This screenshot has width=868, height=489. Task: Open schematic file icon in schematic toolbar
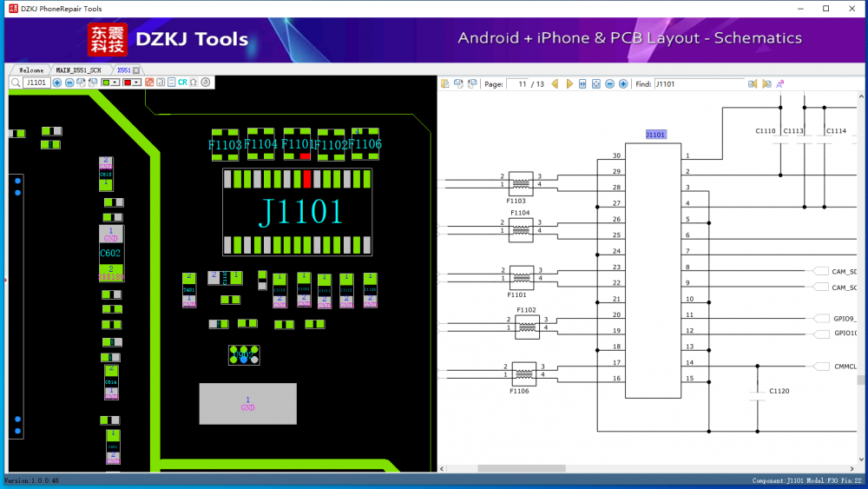coord(445,83)
